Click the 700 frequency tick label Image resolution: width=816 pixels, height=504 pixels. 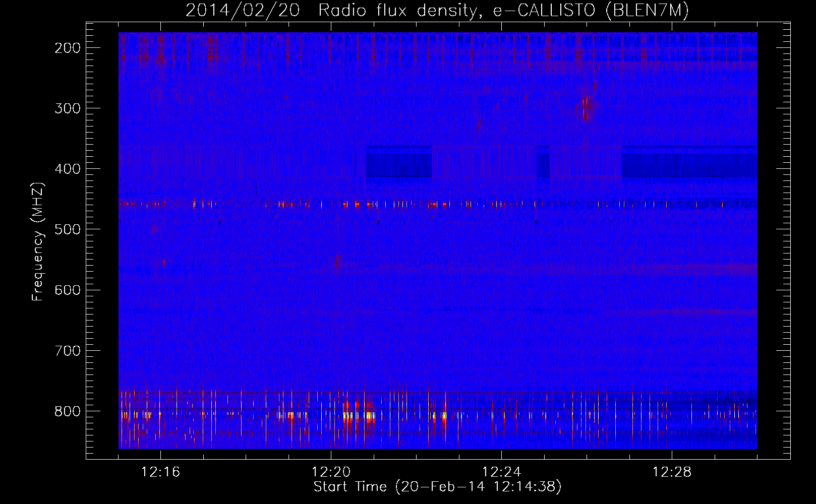pyautogui.click(x=67, y=350)
